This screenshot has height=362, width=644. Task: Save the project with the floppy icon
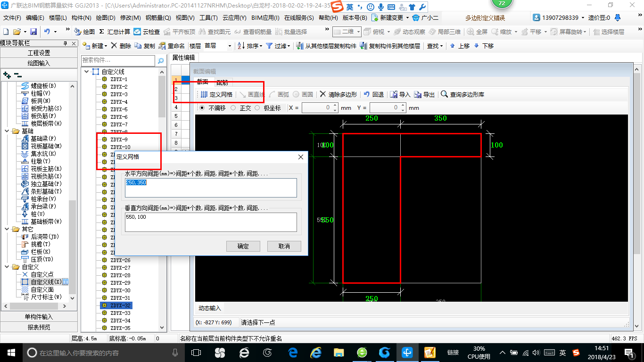[33, 32]
